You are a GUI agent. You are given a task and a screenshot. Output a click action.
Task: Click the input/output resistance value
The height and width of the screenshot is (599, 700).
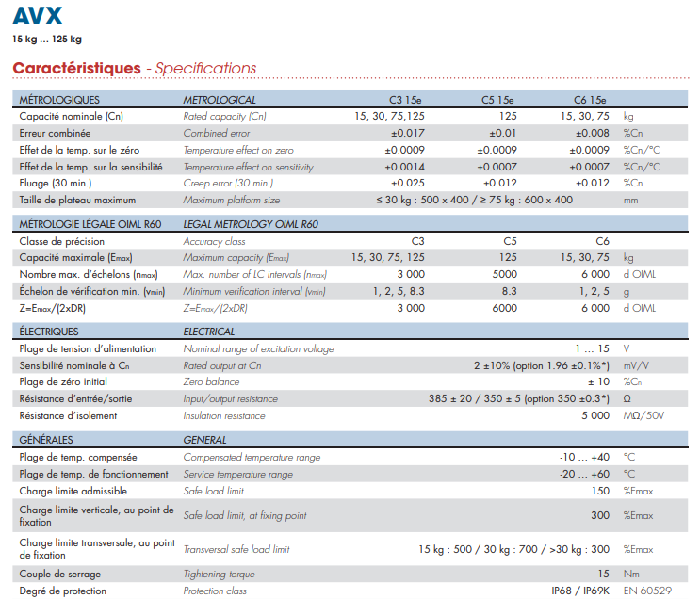518,399
